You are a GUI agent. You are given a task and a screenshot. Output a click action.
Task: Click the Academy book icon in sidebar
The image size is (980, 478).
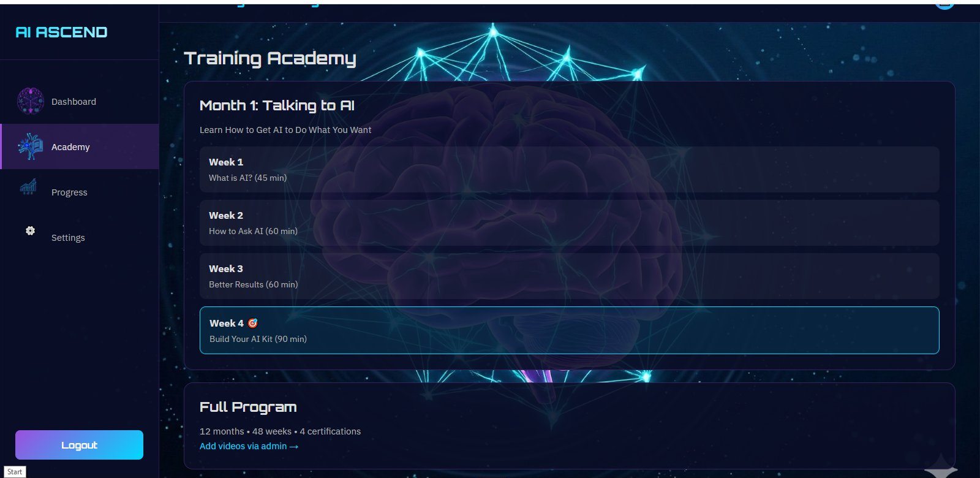[x=30, y=146]
